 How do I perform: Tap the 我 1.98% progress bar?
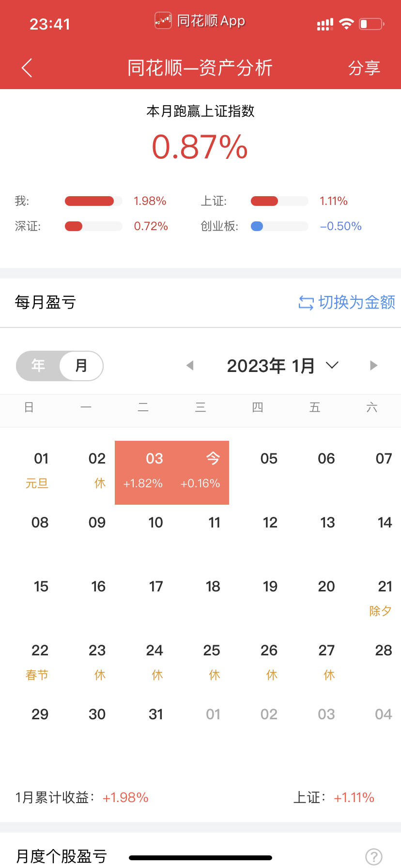(93, 201)
